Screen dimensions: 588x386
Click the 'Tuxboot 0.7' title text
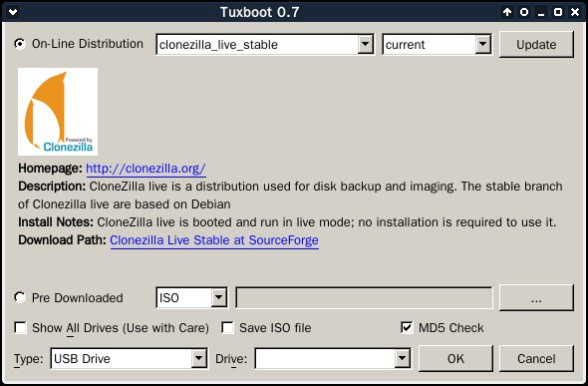coord(259,12)
